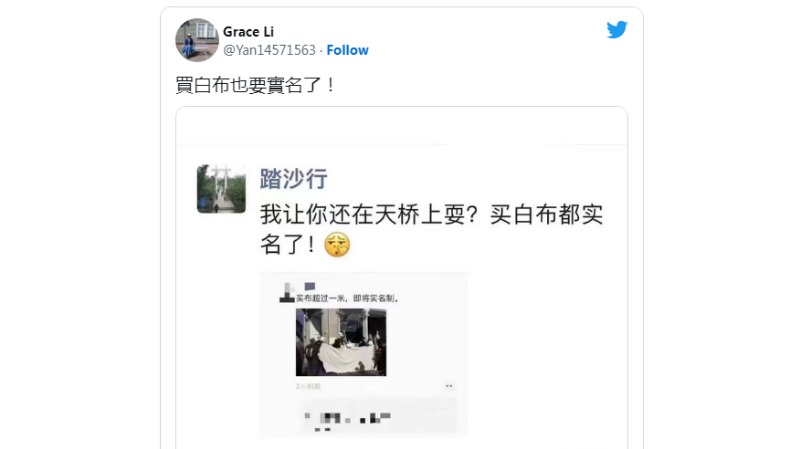The image size is (800, 449).
Task: Click the text 名了！ before the emoji
Action: [x=288, y=244]
